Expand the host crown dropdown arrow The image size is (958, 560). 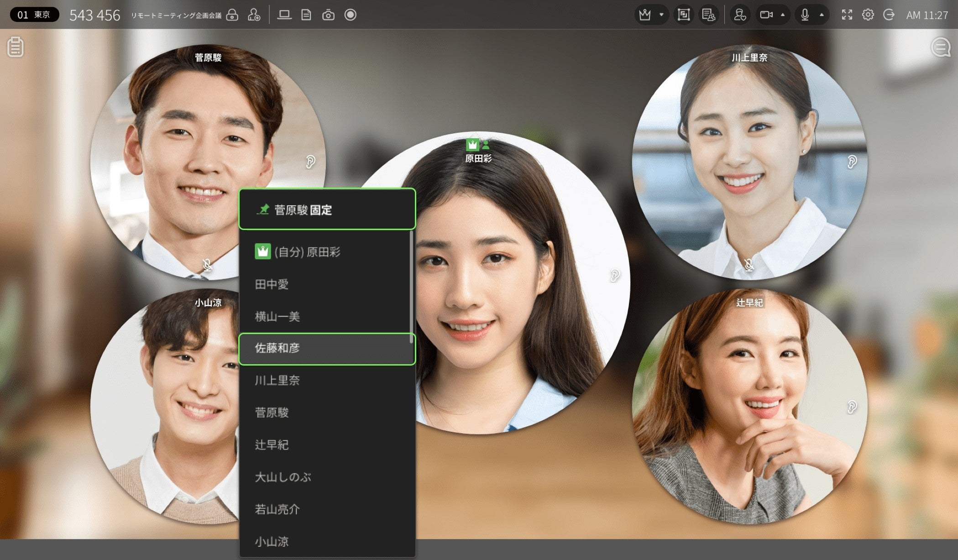[661, 15]
